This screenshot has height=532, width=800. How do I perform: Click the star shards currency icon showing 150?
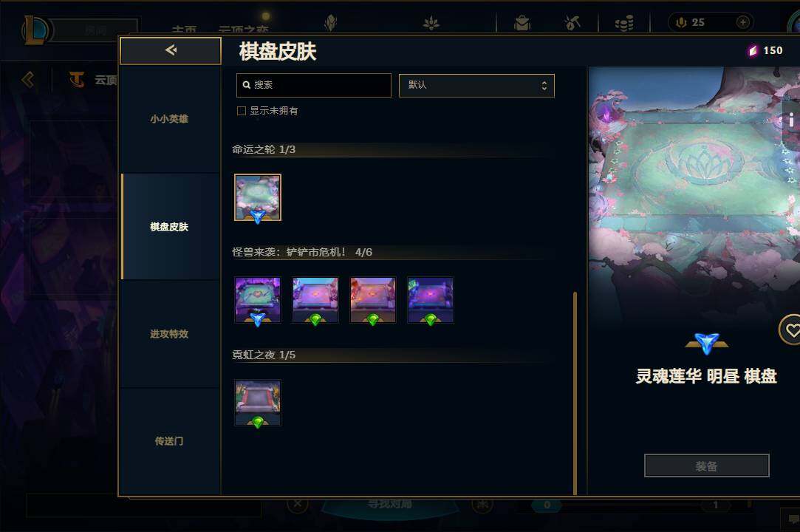coord(753,50)
